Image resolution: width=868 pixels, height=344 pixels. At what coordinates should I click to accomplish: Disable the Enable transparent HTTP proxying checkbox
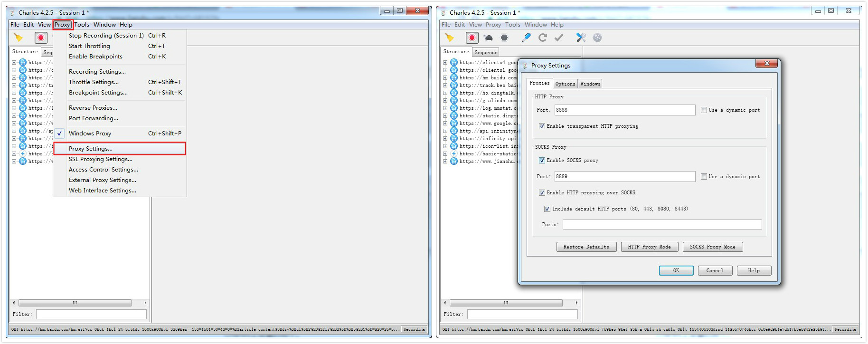[542, 126]
